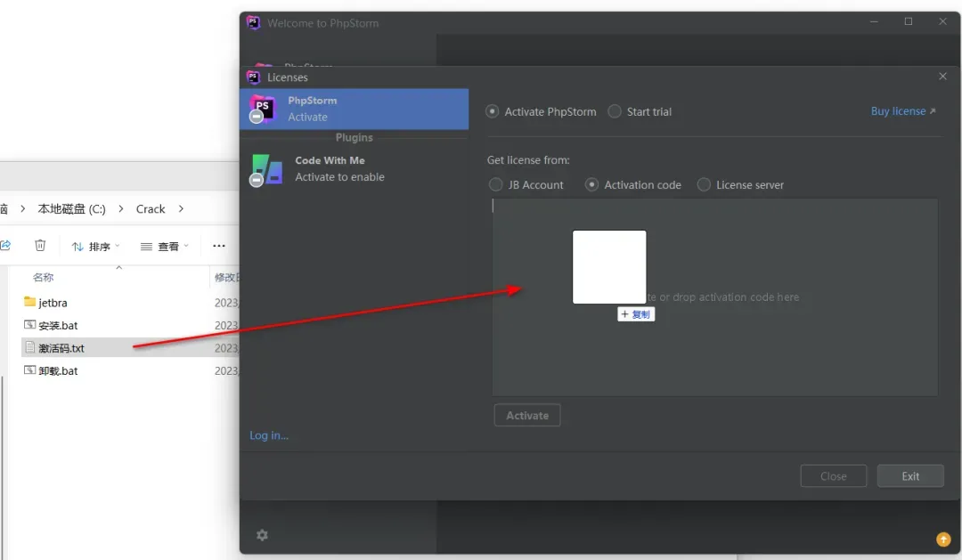Image resolution: width=962 pixels, height=560 pixels.
Task: Click the 卸载.bat file icon
Action: pyautogui.click(x=29, y=369)
